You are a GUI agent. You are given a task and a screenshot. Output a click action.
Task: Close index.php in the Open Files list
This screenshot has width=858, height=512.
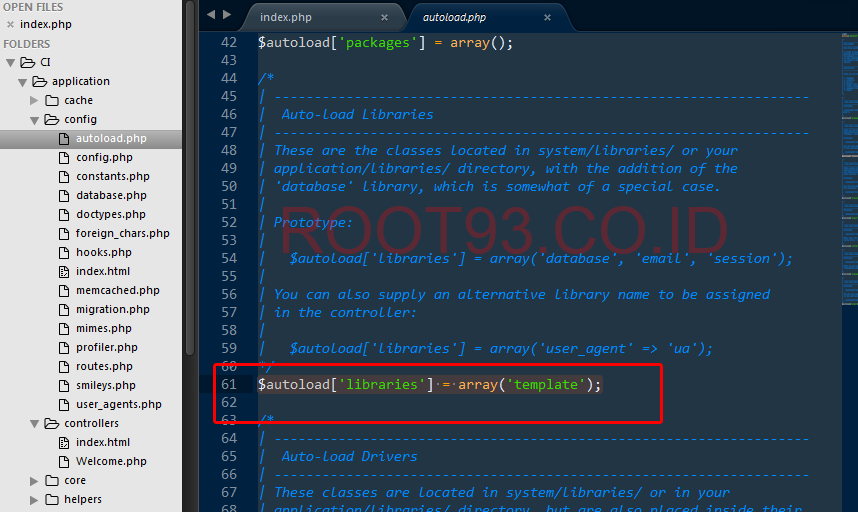point(10,25)
